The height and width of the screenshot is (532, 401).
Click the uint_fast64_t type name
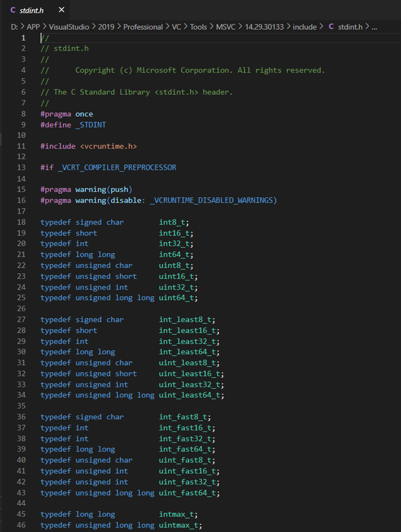[187, 493]
